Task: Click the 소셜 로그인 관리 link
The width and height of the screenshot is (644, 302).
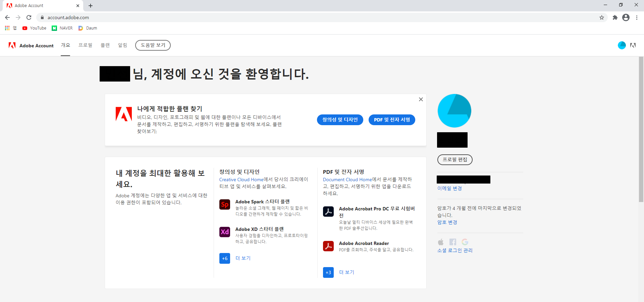Action: (x=455, y=251)
